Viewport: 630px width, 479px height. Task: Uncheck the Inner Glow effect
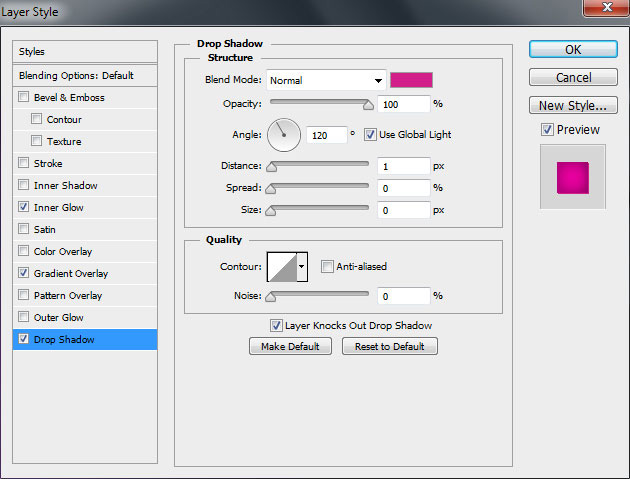click(24, 208)
